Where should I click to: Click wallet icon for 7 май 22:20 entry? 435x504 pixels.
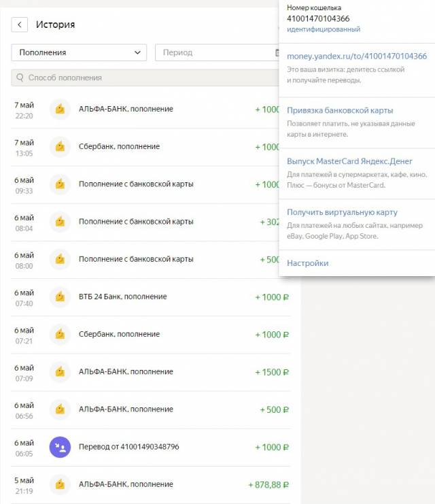click(x=60, y=110)
